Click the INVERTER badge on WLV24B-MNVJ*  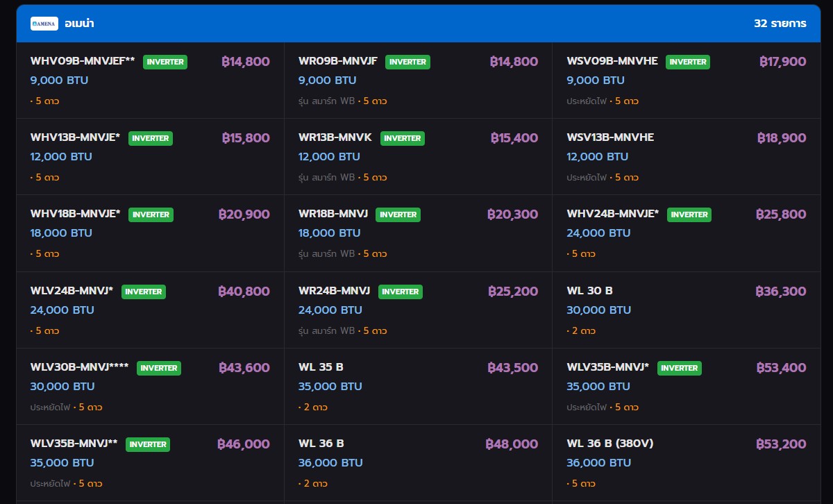(144, 292)
